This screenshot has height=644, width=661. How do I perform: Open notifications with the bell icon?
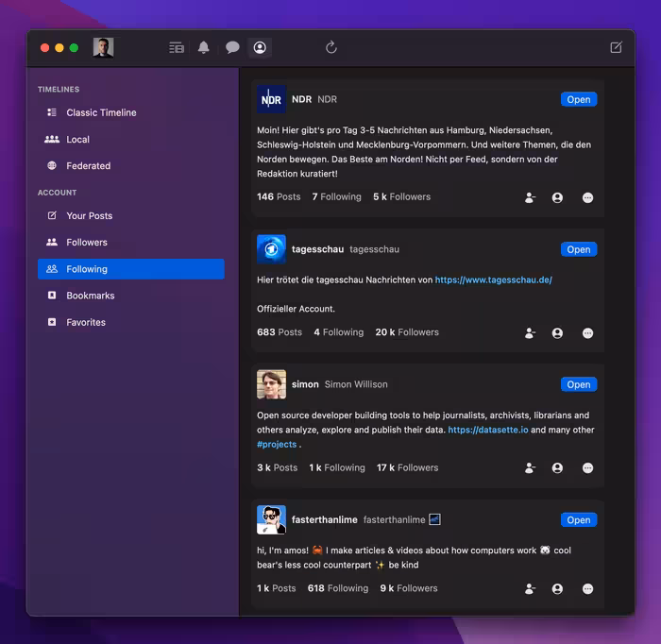click(204, 47)
